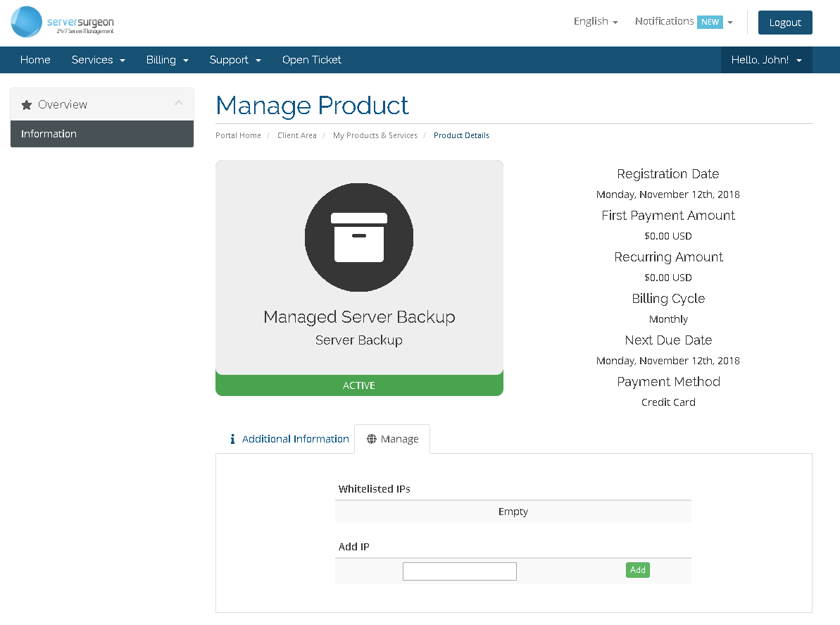Open the Portal Home breadcrumb link
Image resolution: width=840 pixels, height=625 pixels.
(239, 135)
